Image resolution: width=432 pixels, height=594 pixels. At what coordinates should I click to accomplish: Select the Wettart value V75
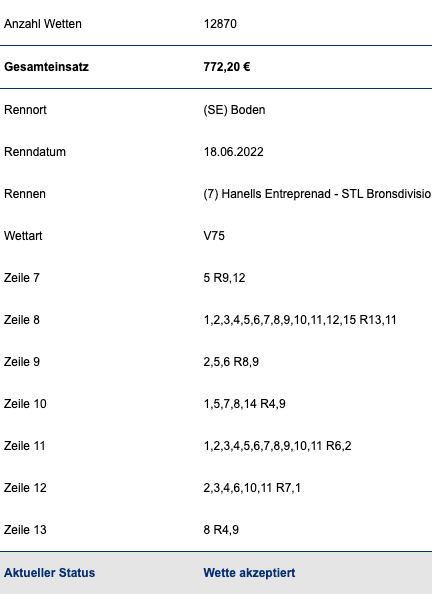pyautogui.click(x=214, y=236)
